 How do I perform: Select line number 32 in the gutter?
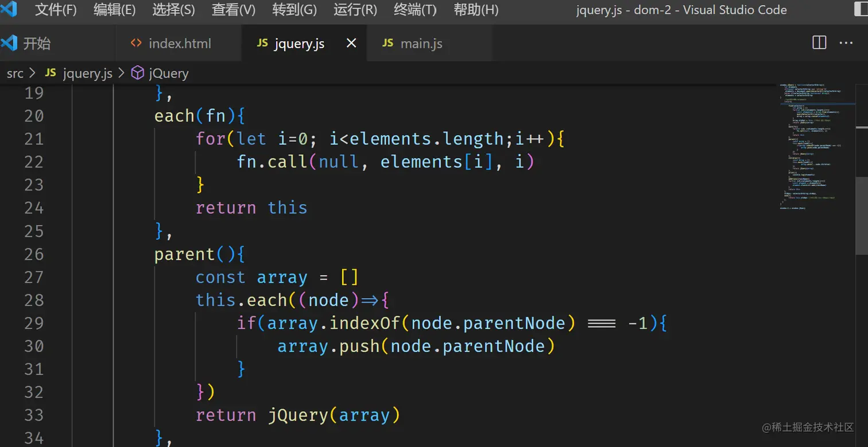[x=34, y=392]
